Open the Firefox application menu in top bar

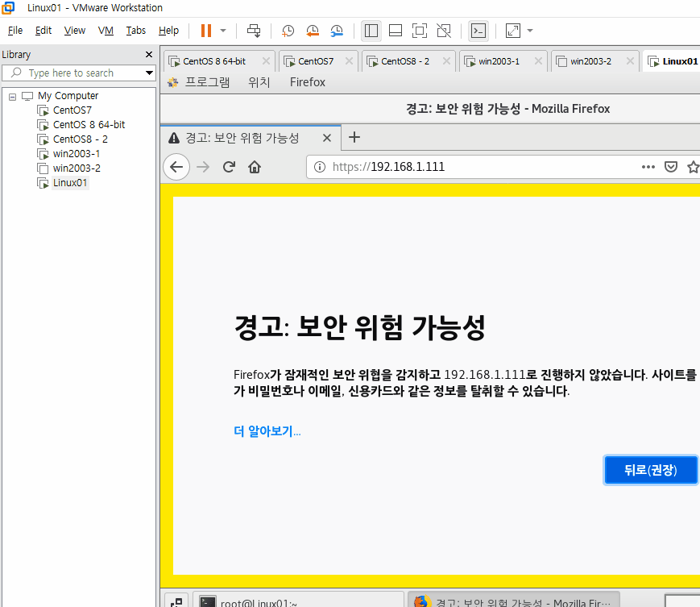(x=308, y=82)
